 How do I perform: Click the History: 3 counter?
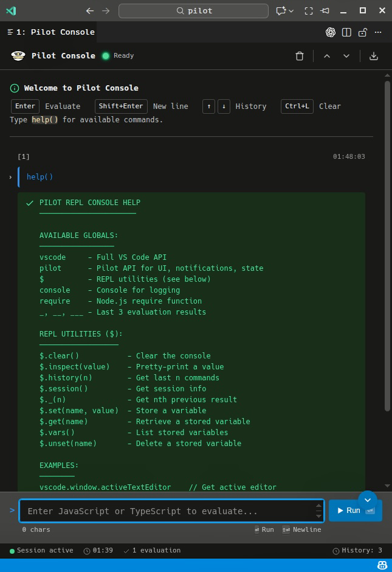click(357, 551)
